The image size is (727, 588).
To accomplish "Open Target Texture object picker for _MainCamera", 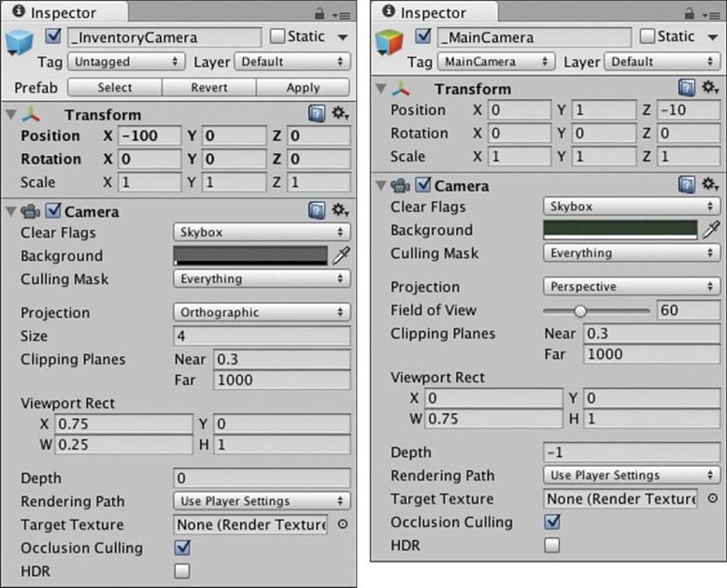I will [712, 499].
